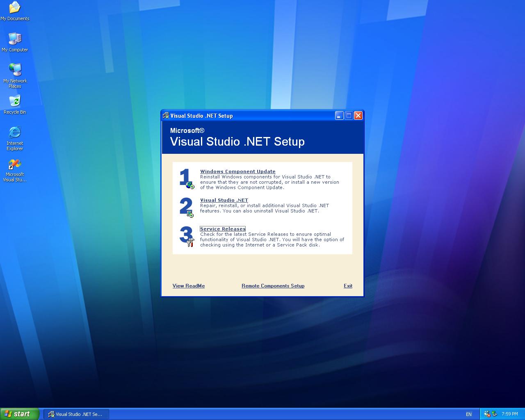Select the My Network Places desktop icon

pyautogui.click(x=15, y=76)
